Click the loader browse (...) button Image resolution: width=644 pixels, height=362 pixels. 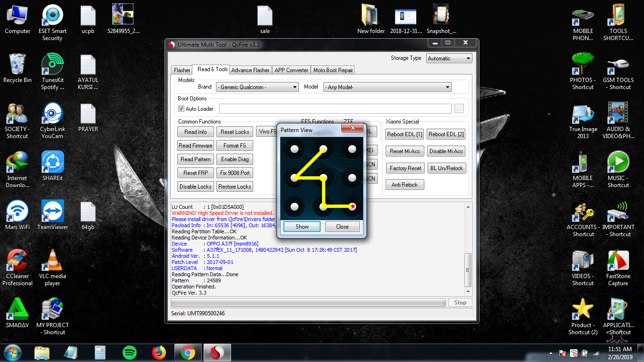pyautogui.click(x=459, y=109)
